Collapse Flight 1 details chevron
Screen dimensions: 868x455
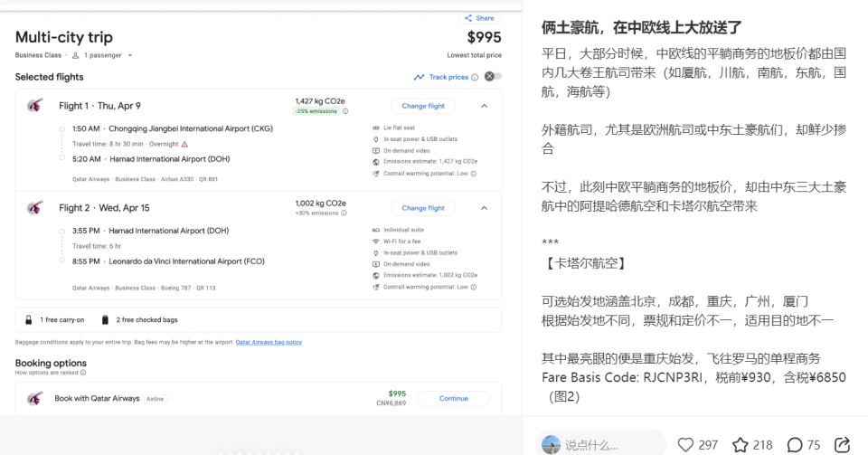(x=484, y=106)
